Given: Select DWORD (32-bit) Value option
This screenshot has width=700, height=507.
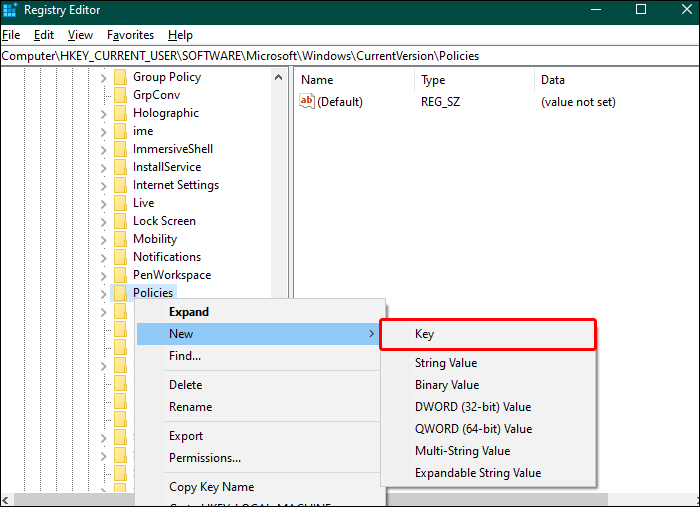Looking at the screenshot, I should (473, 407).
